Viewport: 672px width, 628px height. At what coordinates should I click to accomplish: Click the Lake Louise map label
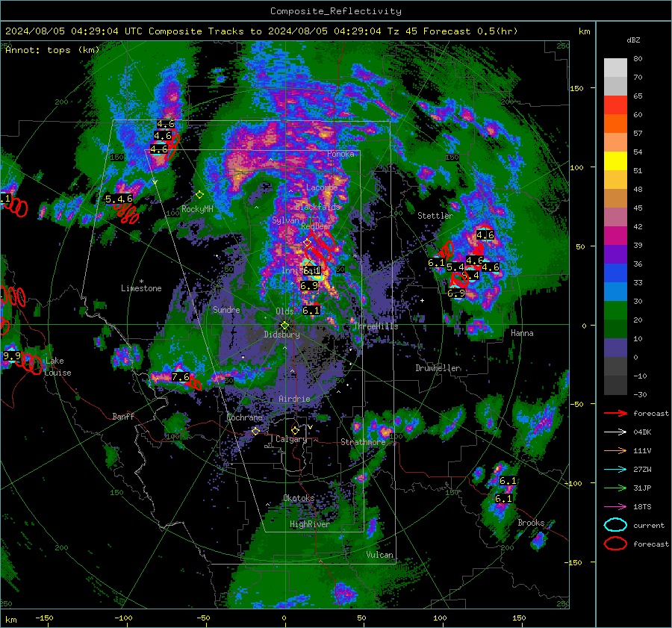click(57, 367)
